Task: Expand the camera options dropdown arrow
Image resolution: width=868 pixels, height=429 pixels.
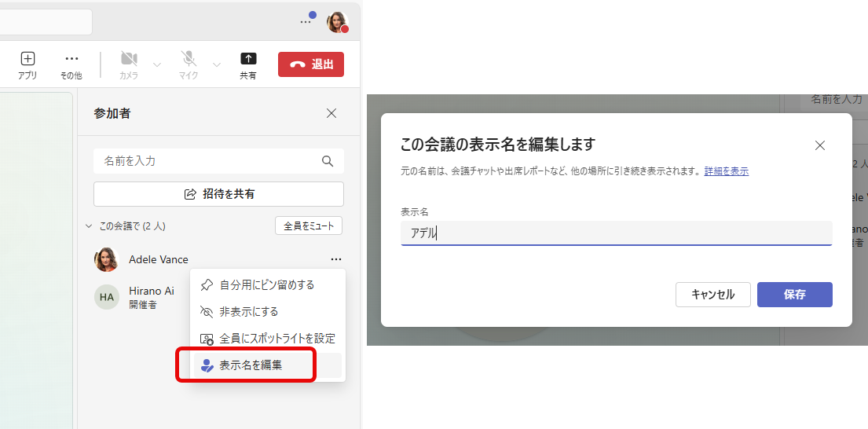Action: (x=156, y=64)
